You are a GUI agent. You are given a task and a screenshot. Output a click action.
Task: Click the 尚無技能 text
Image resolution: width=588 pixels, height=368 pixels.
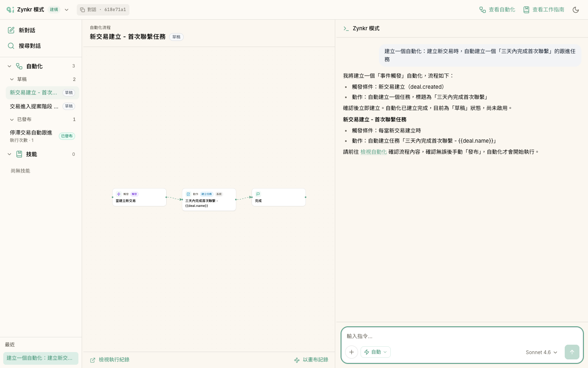(x=20, y=171)
